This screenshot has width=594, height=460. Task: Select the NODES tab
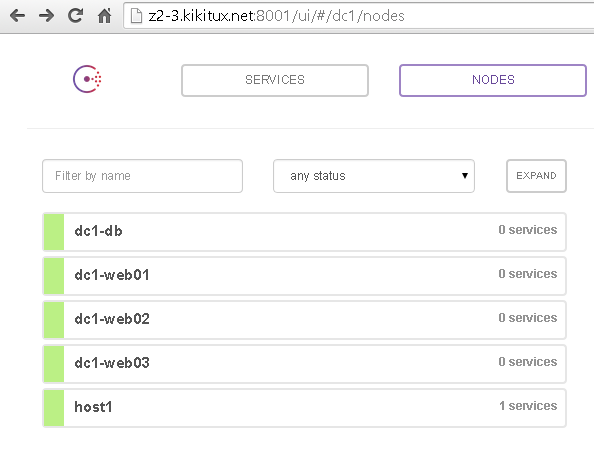(x=493, y=80)
